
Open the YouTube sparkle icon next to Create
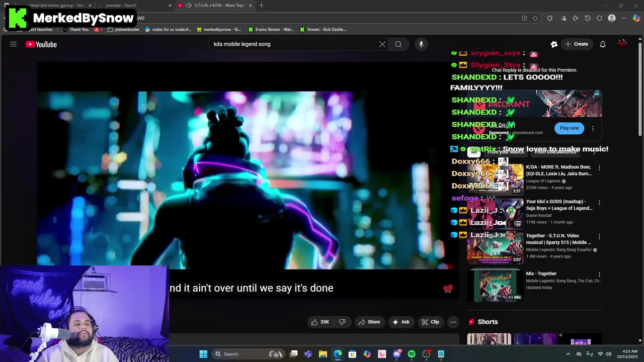click(x=554, y=44)
